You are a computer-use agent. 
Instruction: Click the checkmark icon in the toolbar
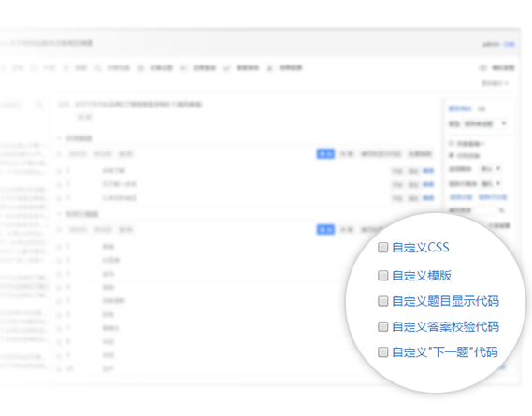(x=226, y=68)
